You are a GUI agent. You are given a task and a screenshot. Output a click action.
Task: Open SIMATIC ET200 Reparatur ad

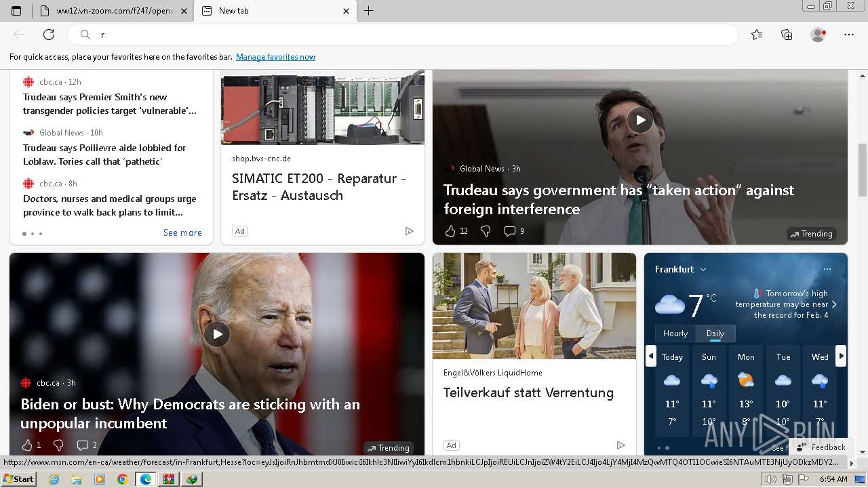tap(319, 187)
